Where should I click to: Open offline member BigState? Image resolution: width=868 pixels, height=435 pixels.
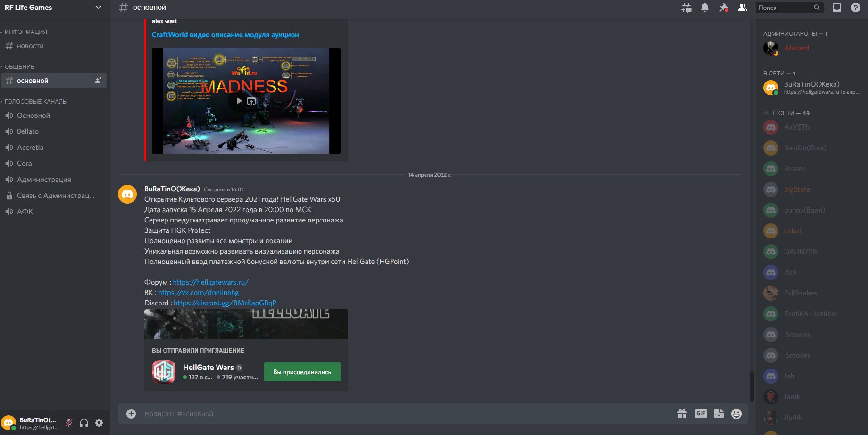(x=812, y=189)
